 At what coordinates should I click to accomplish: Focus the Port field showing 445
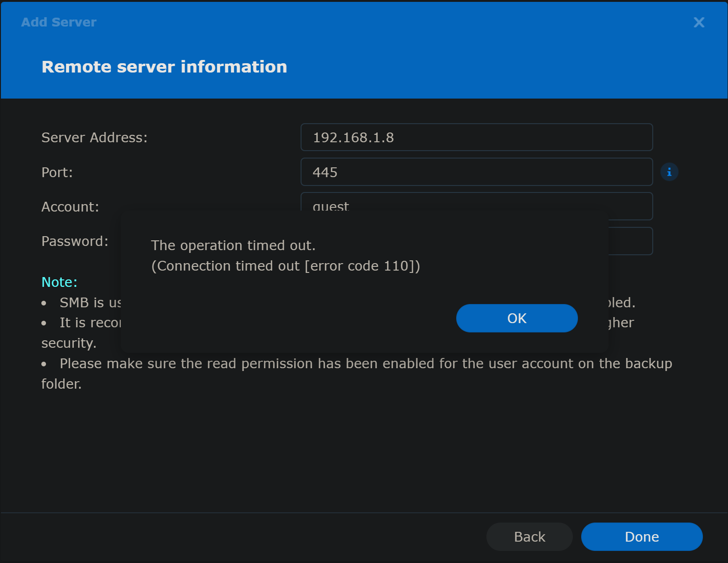coord(477,172)
